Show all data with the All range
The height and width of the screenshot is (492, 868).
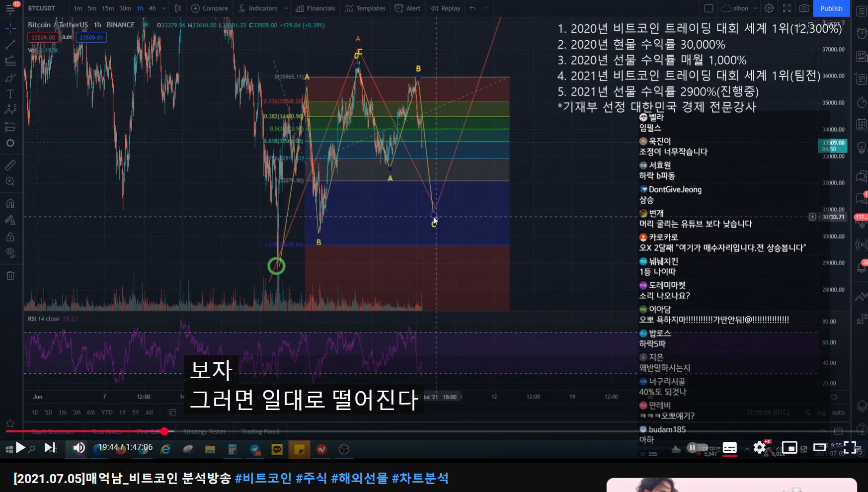pyautogui.click(x=149, y=412)
